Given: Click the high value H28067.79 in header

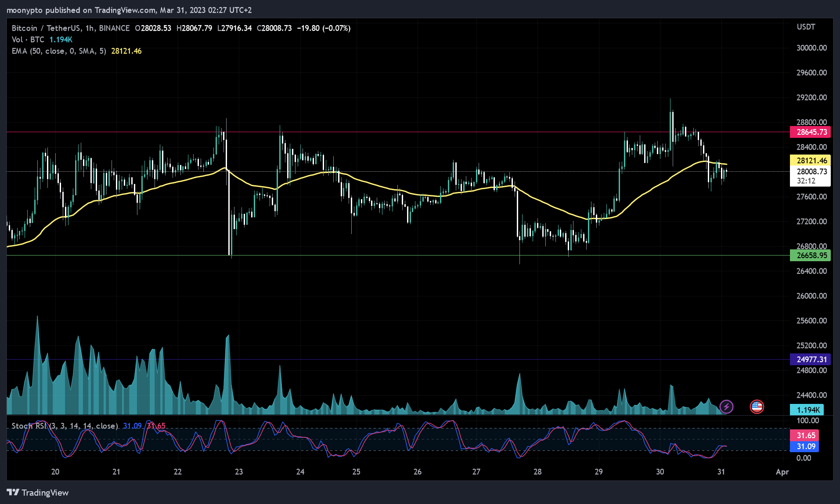Looking at the screenshot, I should point(194,28).
